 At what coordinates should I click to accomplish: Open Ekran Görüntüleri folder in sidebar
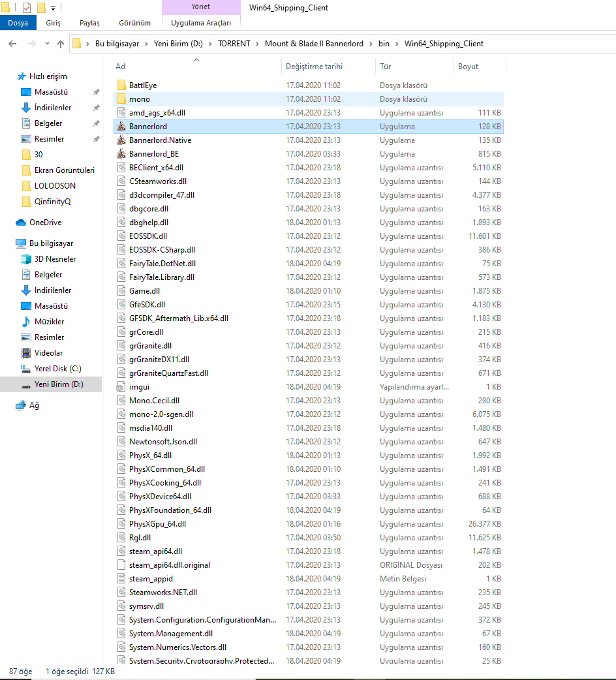(57, 170)
